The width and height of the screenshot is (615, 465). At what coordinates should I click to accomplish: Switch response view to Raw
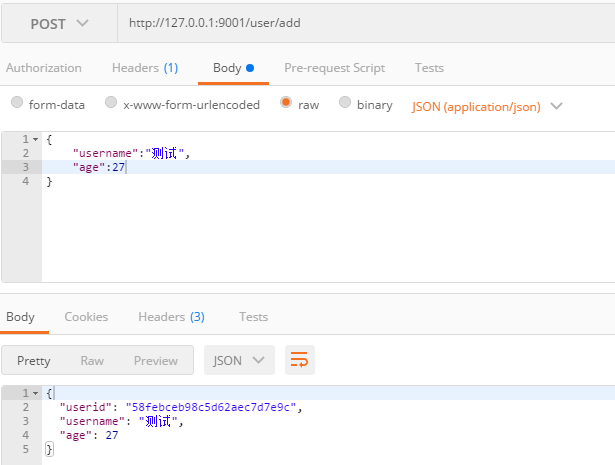(x=92, y=360)
